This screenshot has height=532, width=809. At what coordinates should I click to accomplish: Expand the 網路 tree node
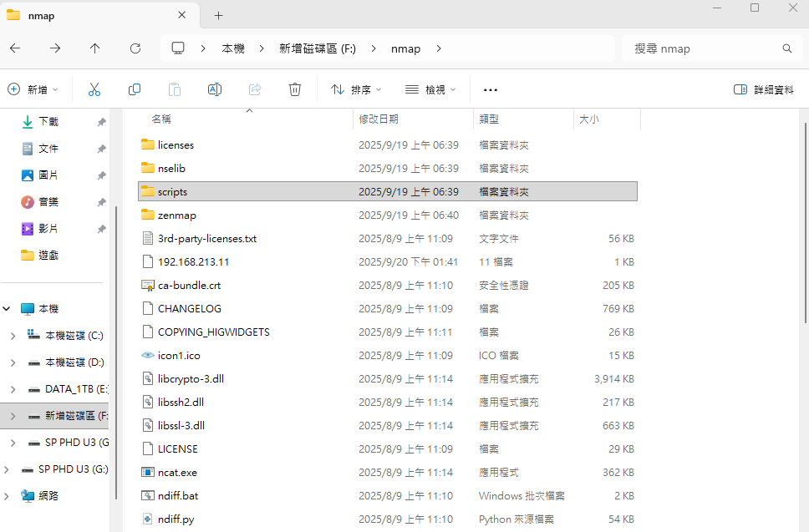(x=7, y=496)
